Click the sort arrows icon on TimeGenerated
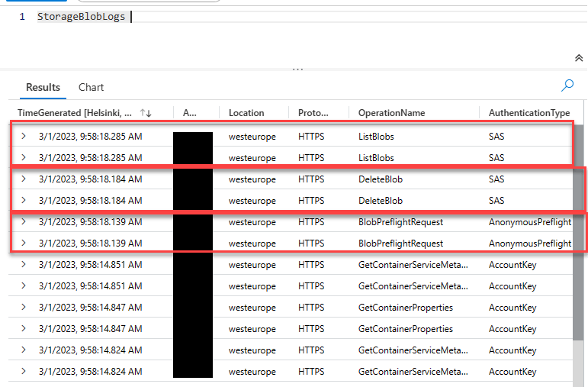 pos(146,113)
